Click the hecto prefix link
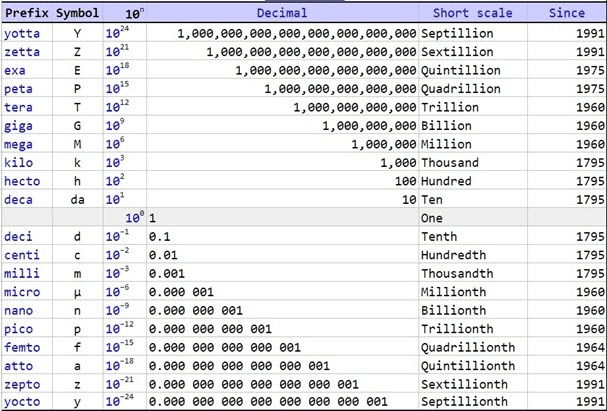The image size is (607, 411). (22, 181)
